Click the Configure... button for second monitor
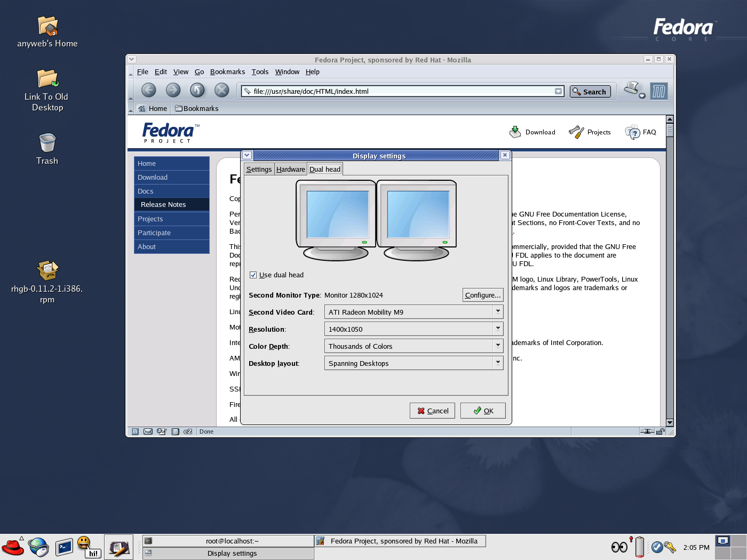The width and height of the screenshot is (747, 560). tap(483, 295)
